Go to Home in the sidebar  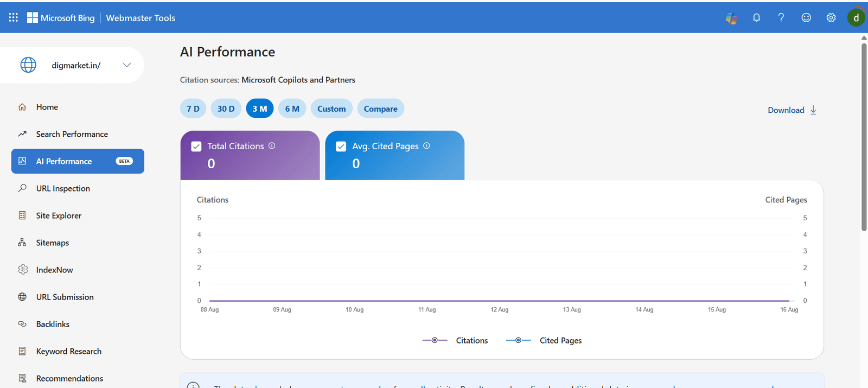pyautogui.click(x=78, y=107)
